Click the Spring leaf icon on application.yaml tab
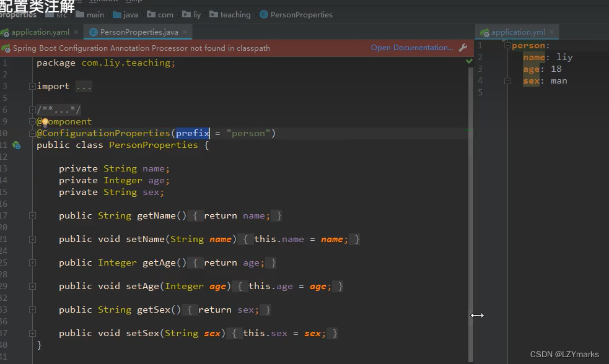The width and height of the screenshot is (609, 364). [x=5, y=33]
